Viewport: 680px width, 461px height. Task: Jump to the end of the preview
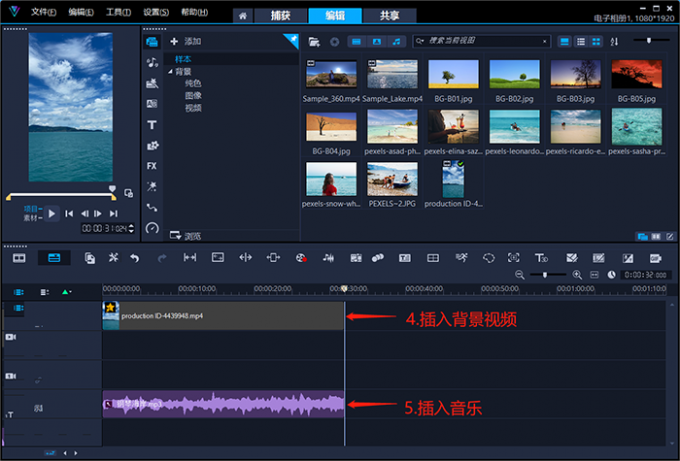113,213
